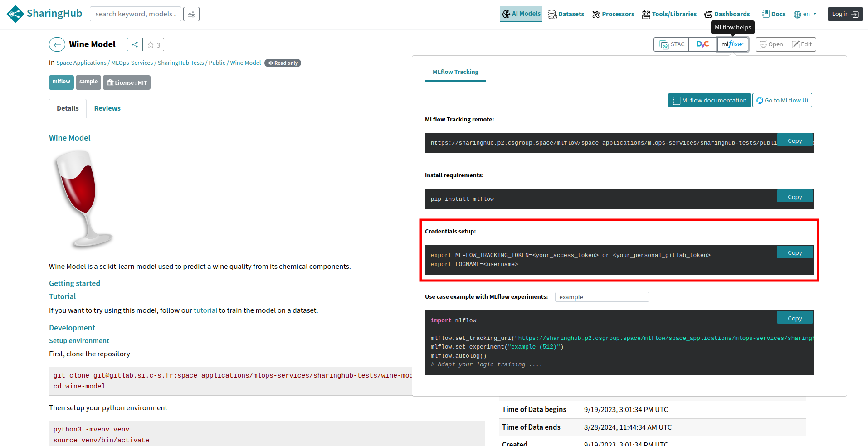Select the MLflow Tracking tab

pyautogui.click(x=455, y=72)
